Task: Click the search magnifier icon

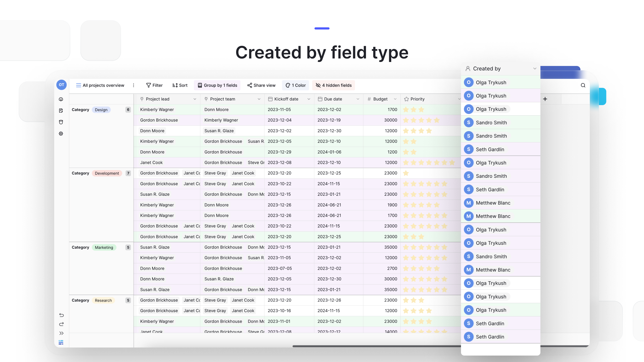Action: [583, 85]
